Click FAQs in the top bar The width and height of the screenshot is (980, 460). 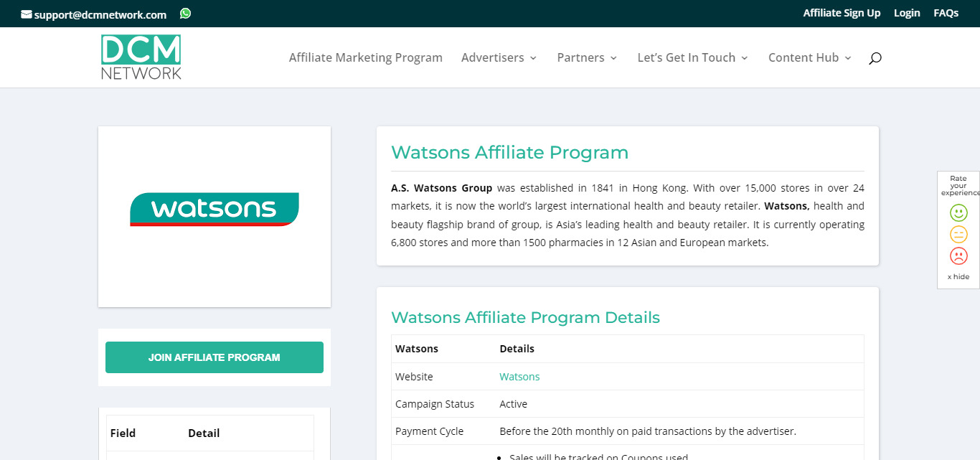point(946,13)
